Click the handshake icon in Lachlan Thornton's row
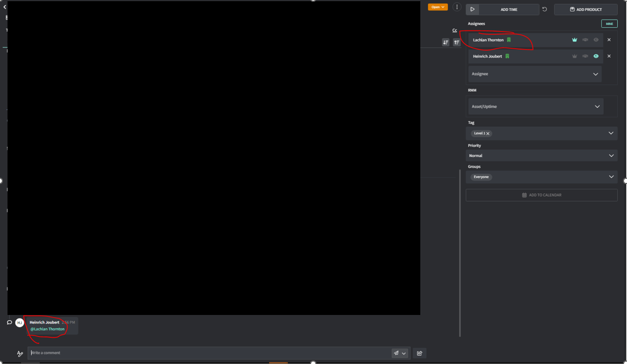The width and height of the screenshot is (627, 364). pyautogui.click(x=585, y=40)
